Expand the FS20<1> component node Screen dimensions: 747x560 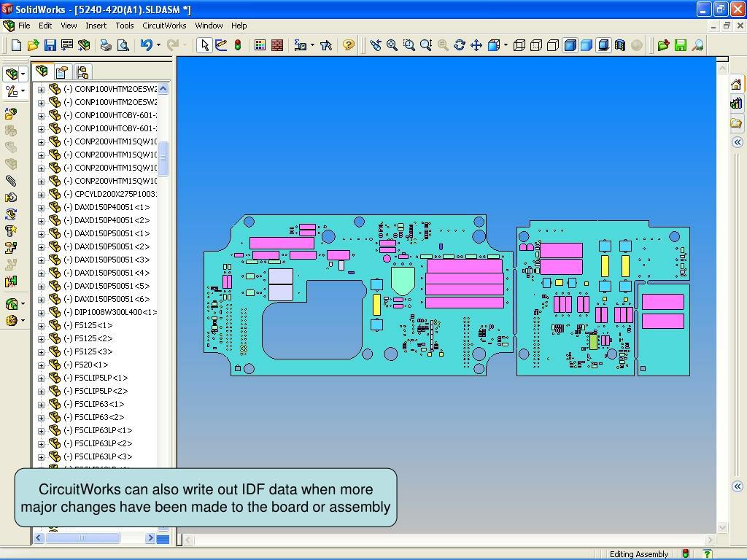click(41, 365)
